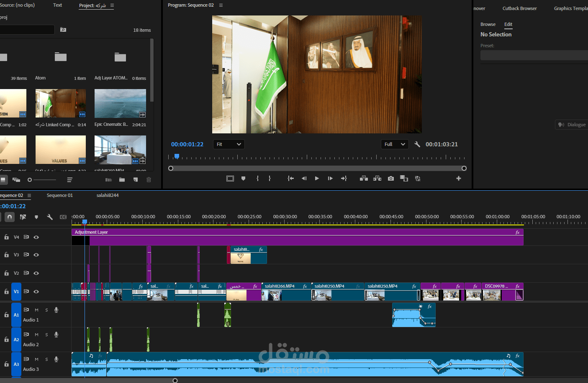Add a marker in Program monitor
The width and height of the screenshot is (588, 383).
pyautogui.click(x=243, y=179)
